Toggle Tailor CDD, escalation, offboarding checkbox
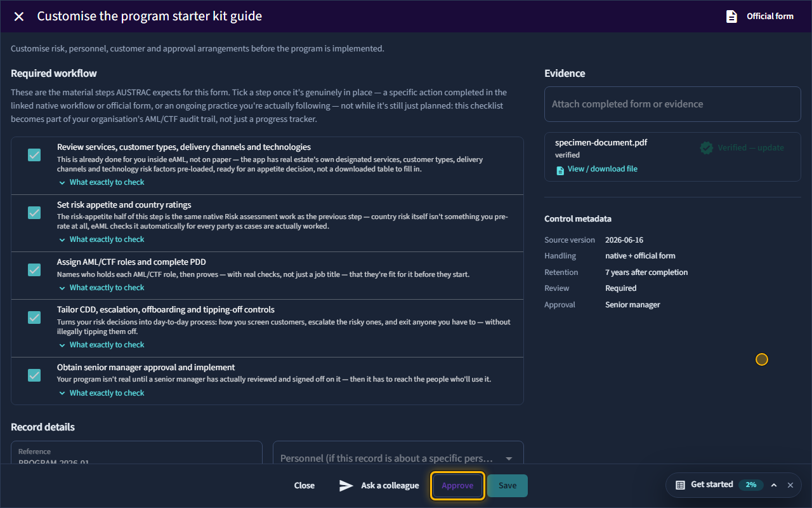Image resolution: width=812 pixels, height=508 pixels. [x=34, y=317]
